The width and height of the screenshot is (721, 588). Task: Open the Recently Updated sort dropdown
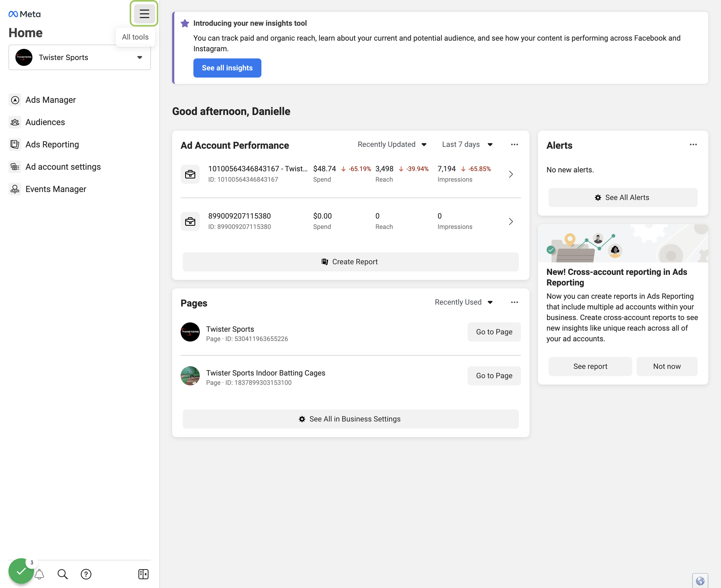(392, 144)
